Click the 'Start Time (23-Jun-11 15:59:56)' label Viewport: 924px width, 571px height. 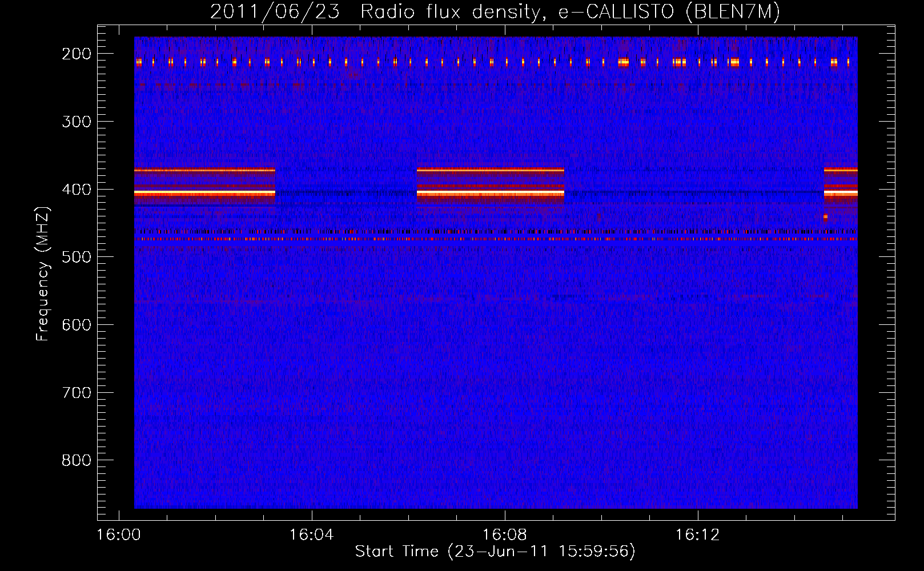point(495,552)
